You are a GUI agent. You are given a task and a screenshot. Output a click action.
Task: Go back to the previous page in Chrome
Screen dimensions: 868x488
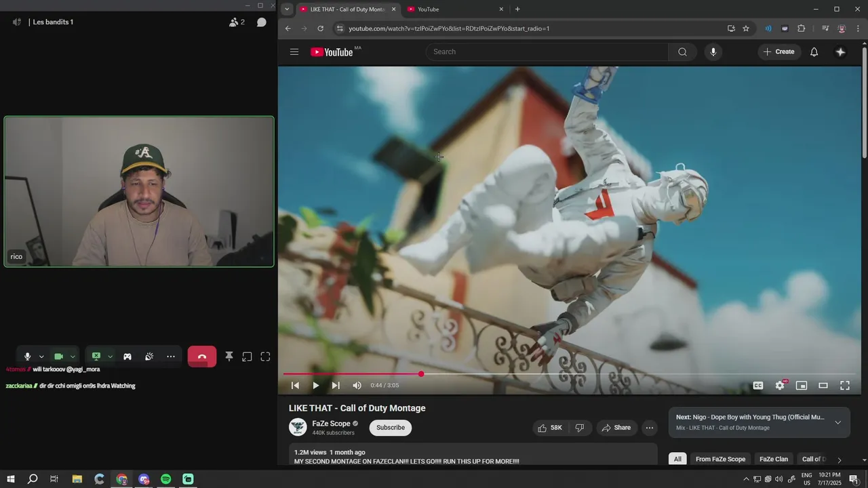(288, 28)
